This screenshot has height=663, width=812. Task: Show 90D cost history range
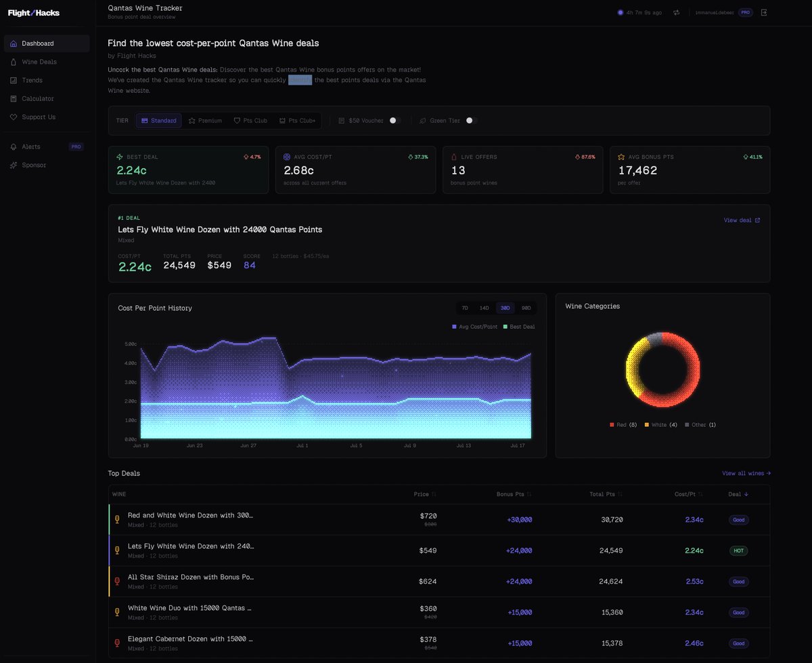(x=526, y=308)
